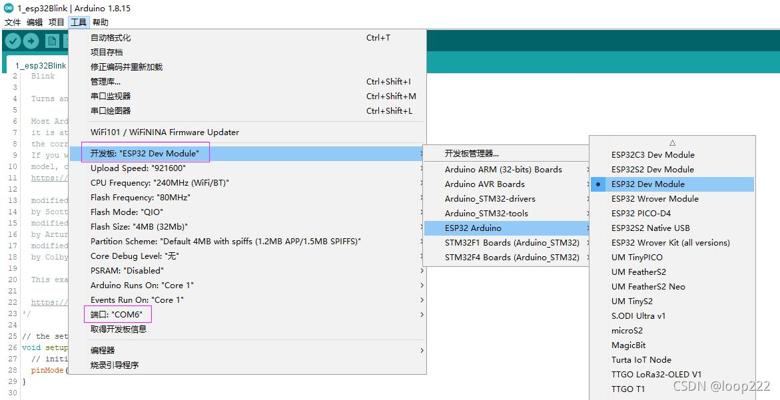Click the board list scroll-up triangle
This screenshot has width=780, height=400.
tap(673, 142)
